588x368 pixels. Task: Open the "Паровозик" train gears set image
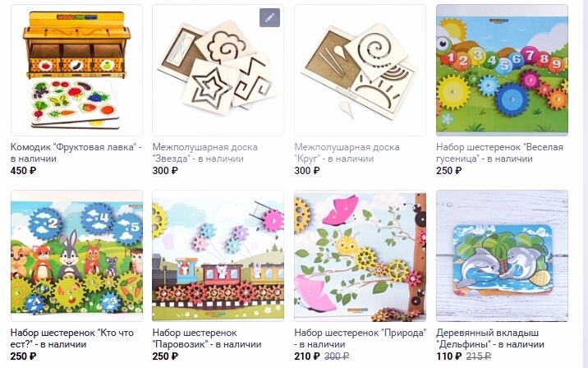(218, 255)
